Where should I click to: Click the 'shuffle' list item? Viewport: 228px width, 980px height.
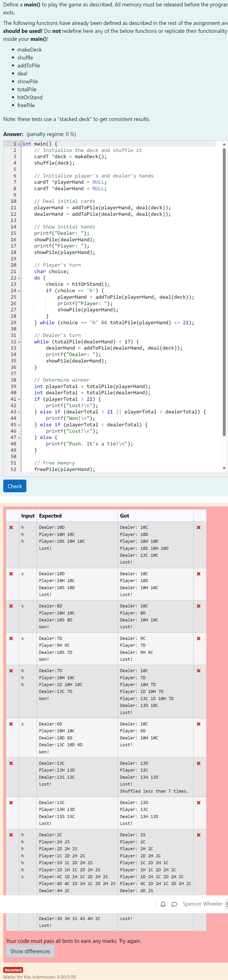coord(25,58)
